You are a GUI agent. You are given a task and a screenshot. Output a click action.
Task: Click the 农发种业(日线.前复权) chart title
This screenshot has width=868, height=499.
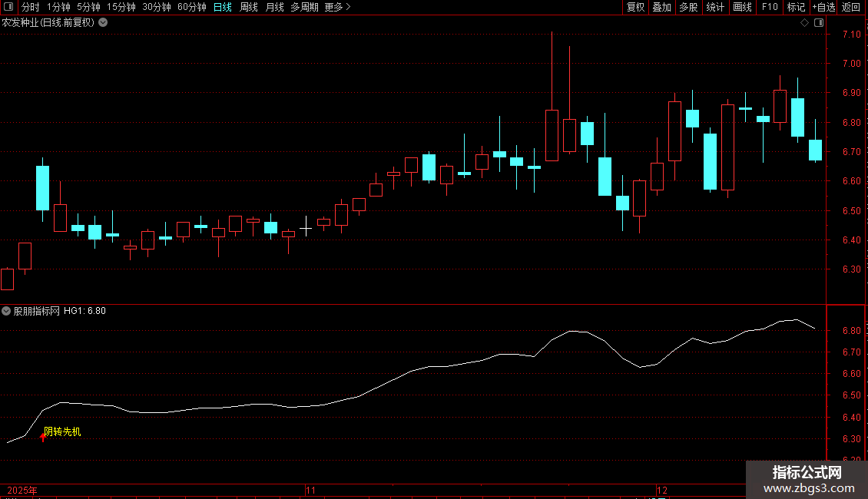coord(48,23)
